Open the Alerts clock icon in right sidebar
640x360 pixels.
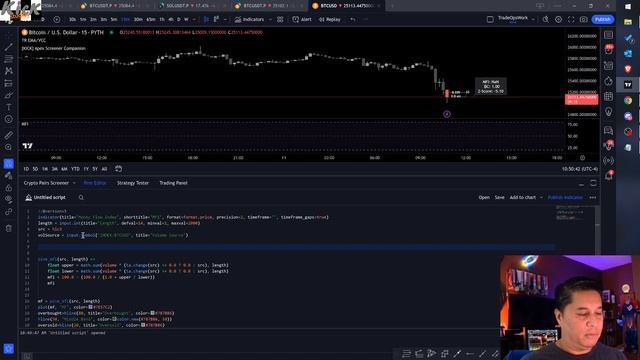click(609, 50)
